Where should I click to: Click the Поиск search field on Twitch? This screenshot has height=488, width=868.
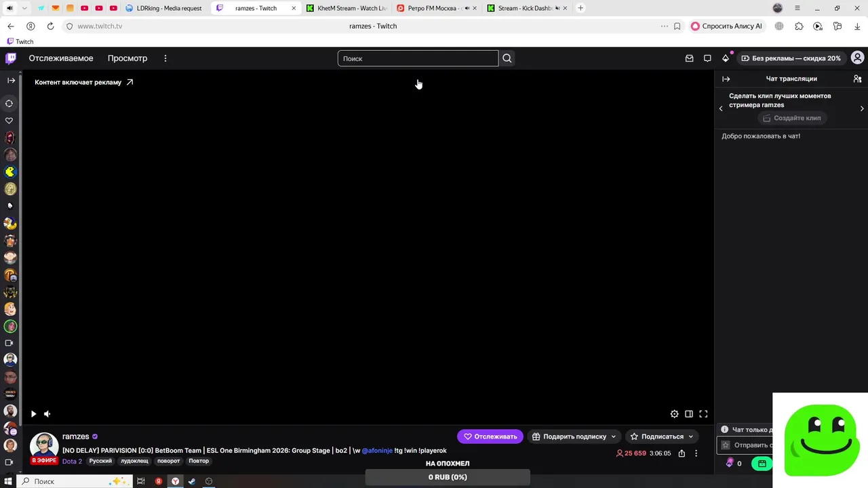pos(418,58)
